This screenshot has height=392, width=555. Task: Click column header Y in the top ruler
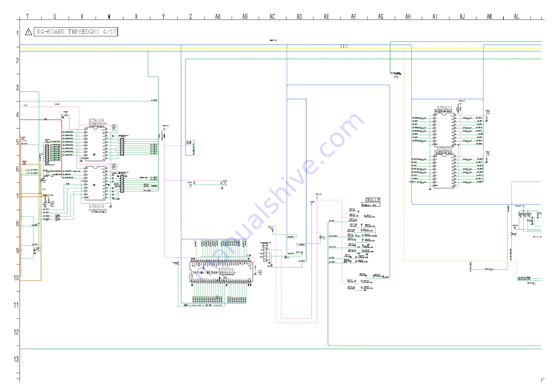point(163,16)
